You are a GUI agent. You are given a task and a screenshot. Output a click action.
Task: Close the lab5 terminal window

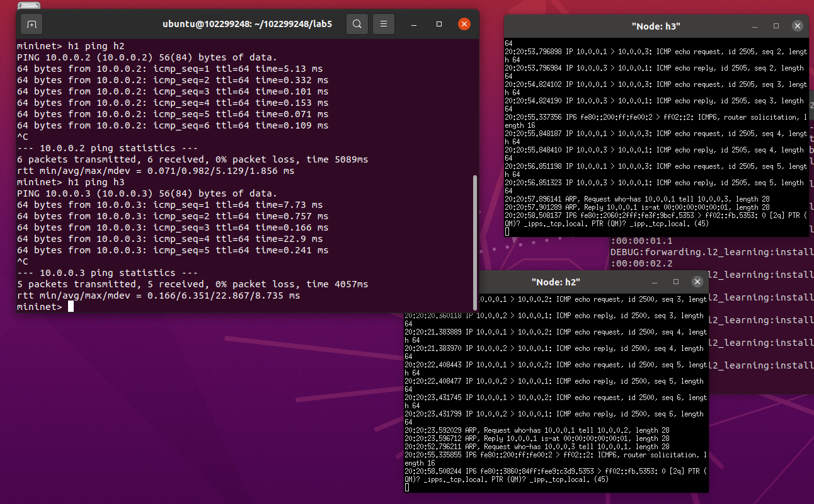[x=464, y=25]
